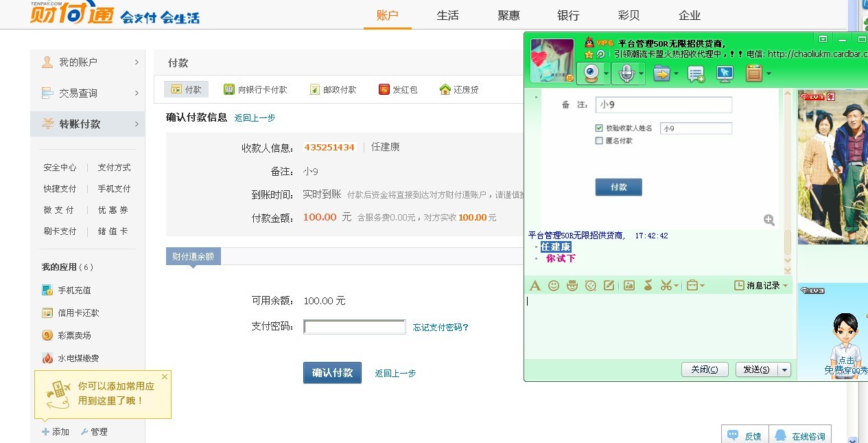Select the 转账付款 sidebar item
Viewport: 868px width, 443px height.
click(x=87, y=124)
